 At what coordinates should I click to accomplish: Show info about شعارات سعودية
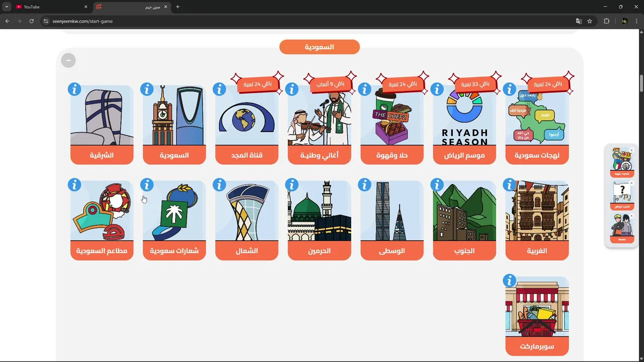[147, 185]
